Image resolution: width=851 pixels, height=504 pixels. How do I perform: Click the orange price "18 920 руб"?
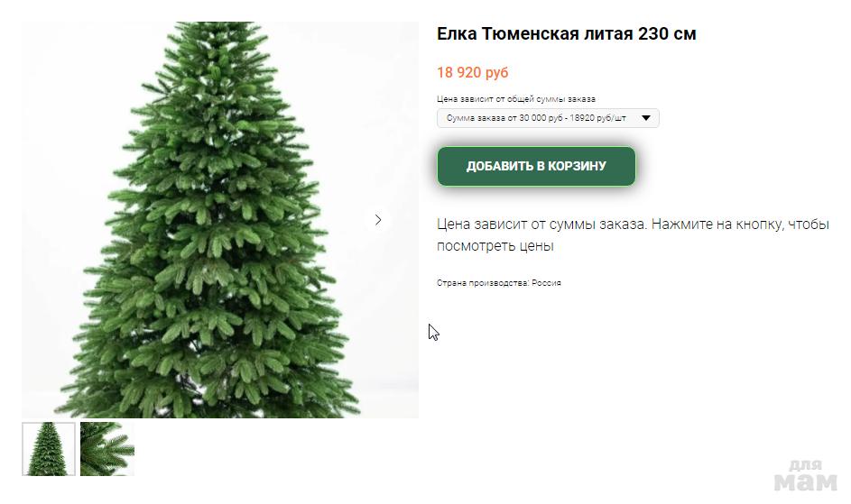click(x=473, y=72)
